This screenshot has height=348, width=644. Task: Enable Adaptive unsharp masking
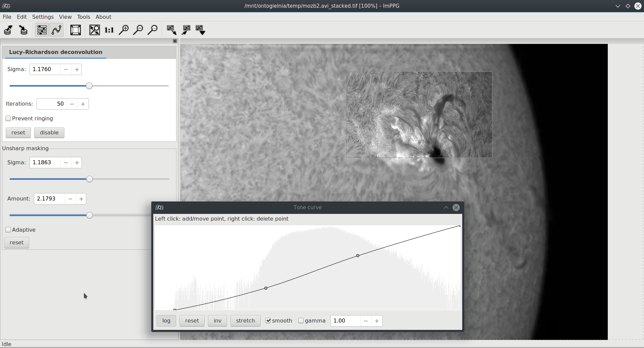(8, 230)
